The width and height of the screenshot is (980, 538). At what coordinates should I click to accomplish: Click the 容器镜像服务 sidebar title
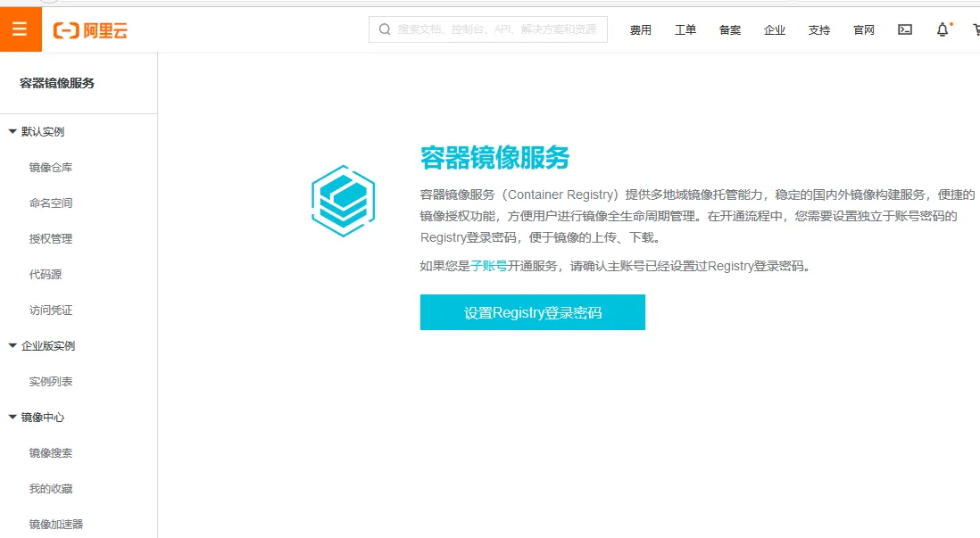[57, 83]
